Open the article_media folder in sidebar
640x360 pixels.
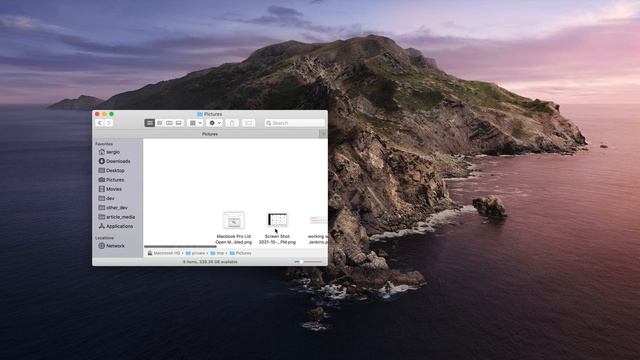click(117, 217)
